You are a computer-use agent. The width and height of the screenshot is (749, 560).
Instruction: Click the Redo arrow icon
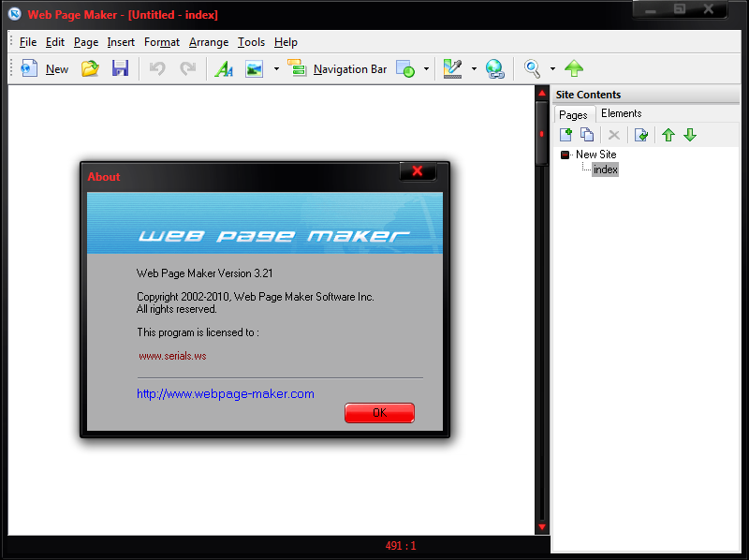coord(188,68)
